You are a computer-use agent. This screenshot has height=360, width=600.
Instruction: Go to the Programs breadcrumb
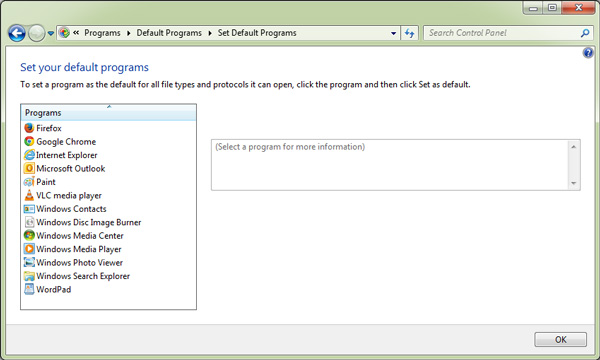click(x=102, y=33)
